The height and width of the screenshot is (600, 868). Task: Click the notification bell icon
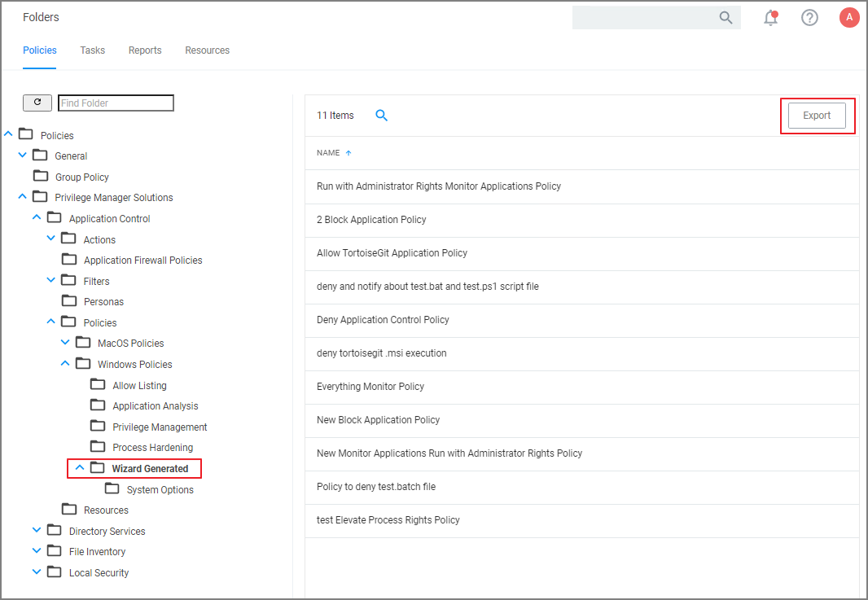coord(770,18)
